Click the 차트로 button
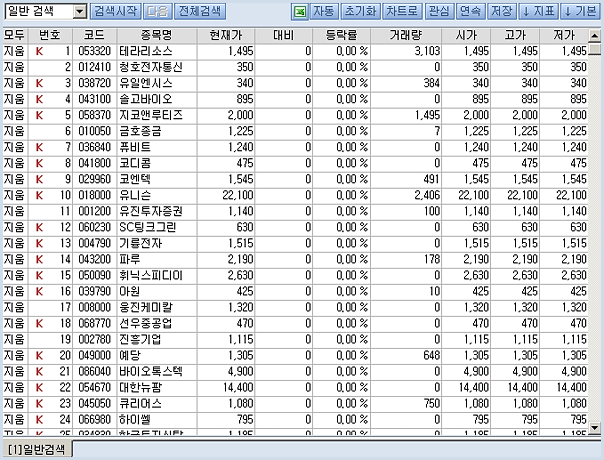This screenshot has width=604, height=460. coord(402,12)
